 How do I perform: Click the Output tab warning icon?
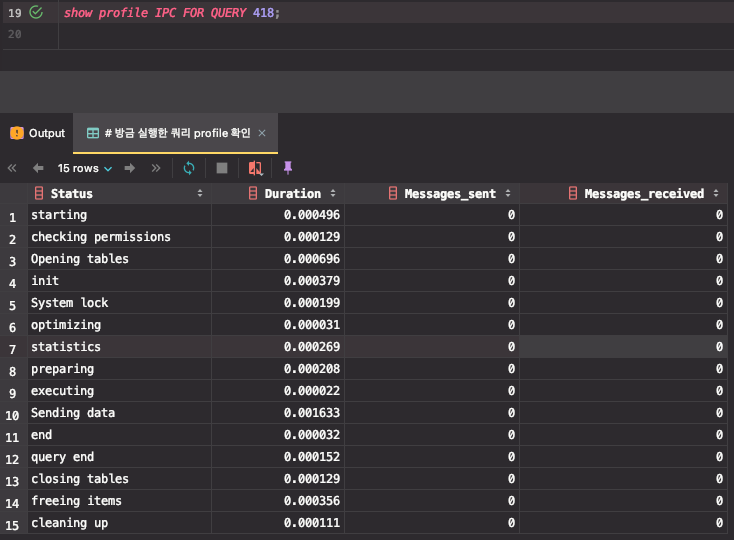17,133
